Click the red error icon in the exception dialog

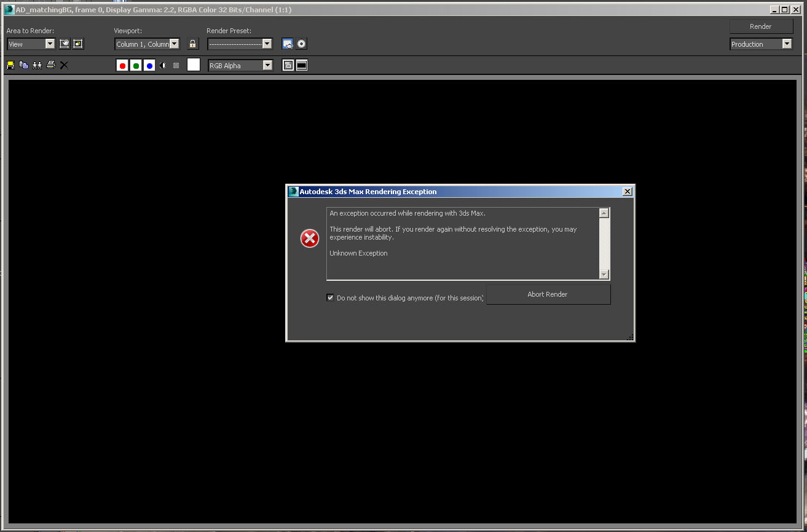coord(310,238)
